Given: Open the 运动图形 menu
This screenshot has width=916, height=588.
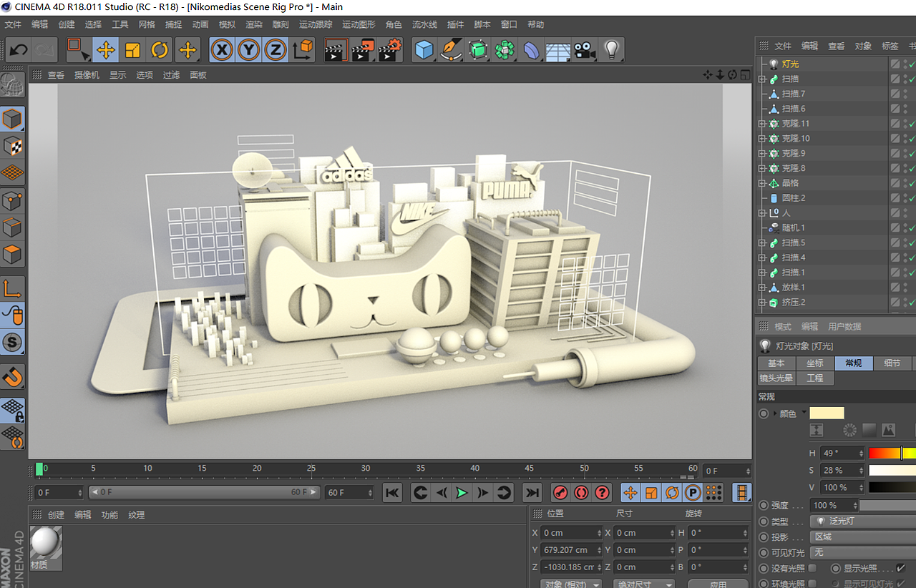Looking at the screenshot, I should [x=359, y=24].
